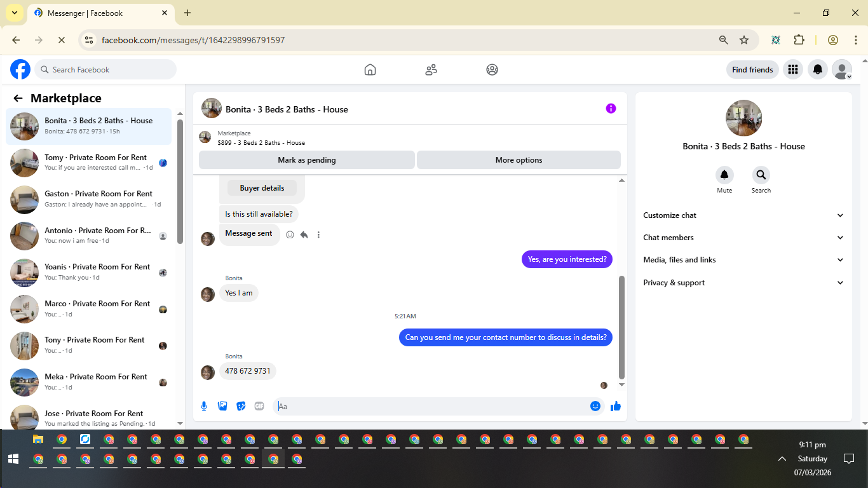Open the notifications bell
The width and height of the screenshot is (868, 488).
tap(818, 70)
